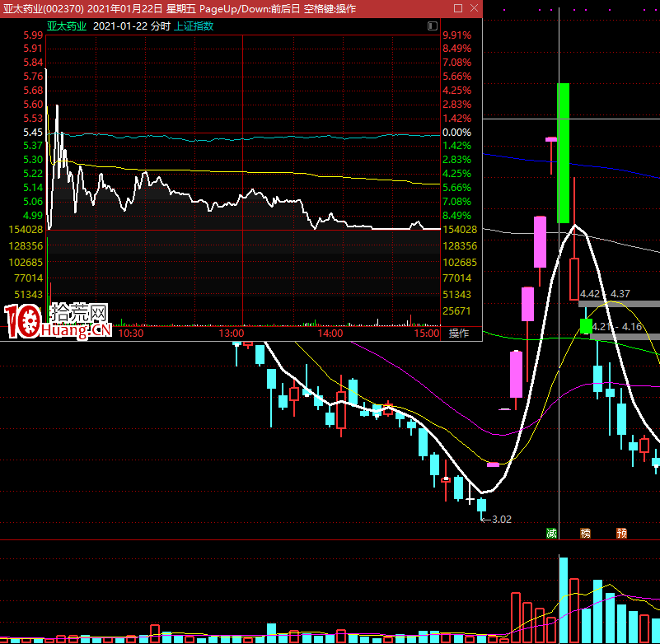This screenshot has height=644, width=660.
Task: Click the 4.99 lowest price axis label
Action: point(33,216)
